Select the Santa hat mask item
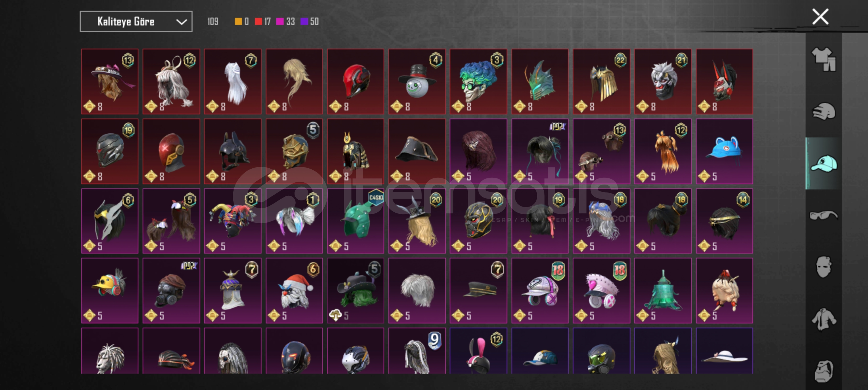The image size is (868, 390). (294, 290)
